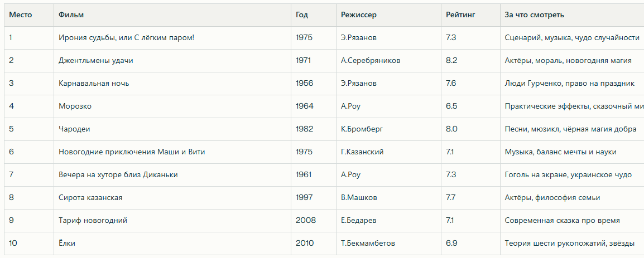644x258 pixels.
Task: Click the "Морозко" film title
Action: pos(75,106)
